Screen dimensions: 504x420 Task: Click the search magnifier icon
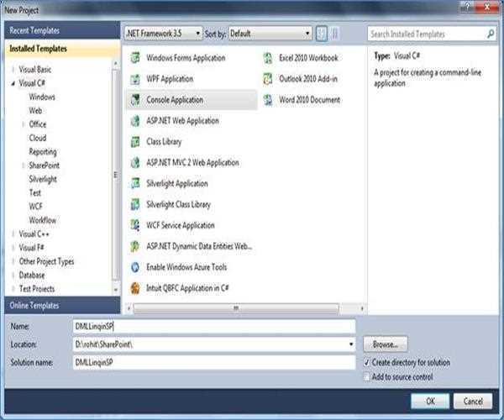pyautogui.click(x=491, y=34)
